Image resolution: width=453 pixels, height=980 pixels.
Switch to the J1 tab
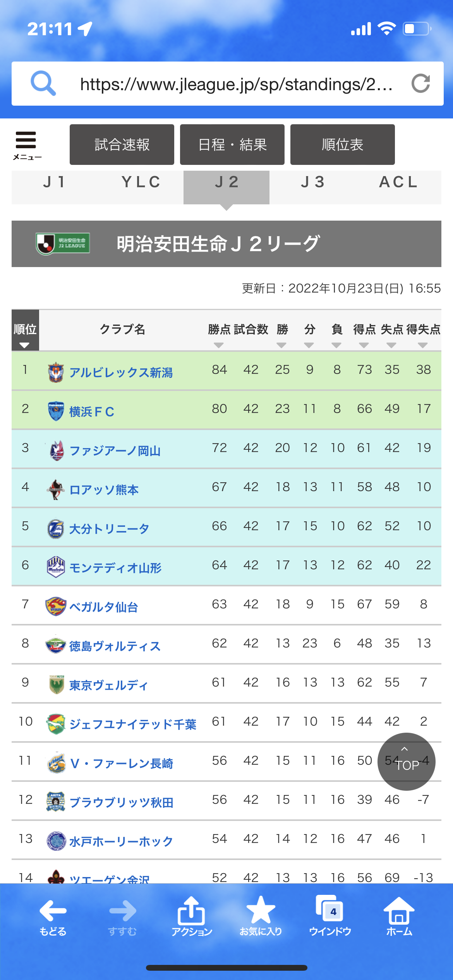[55, 187]
